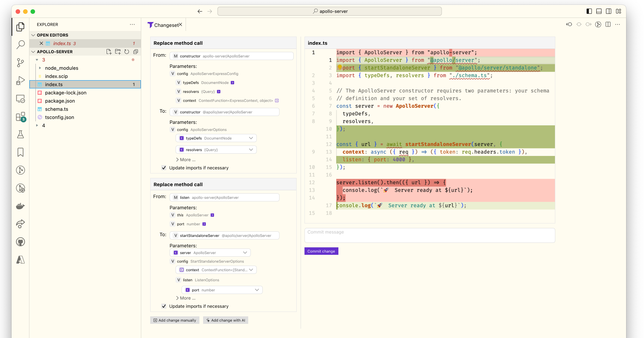The height and width of the screenshot is (338, 644).
Task: Split the editor to the right
Action: [x=608, y=24]
